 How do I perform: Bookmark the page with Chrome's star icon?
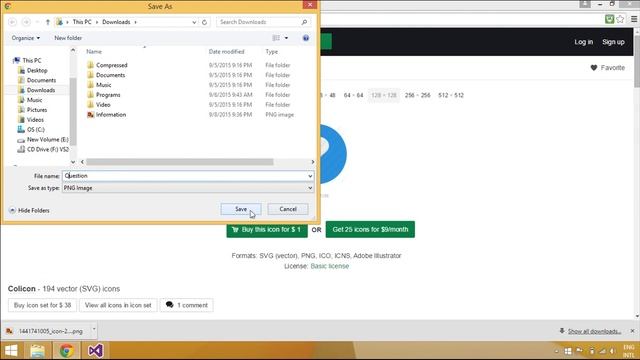click(620, 19)
